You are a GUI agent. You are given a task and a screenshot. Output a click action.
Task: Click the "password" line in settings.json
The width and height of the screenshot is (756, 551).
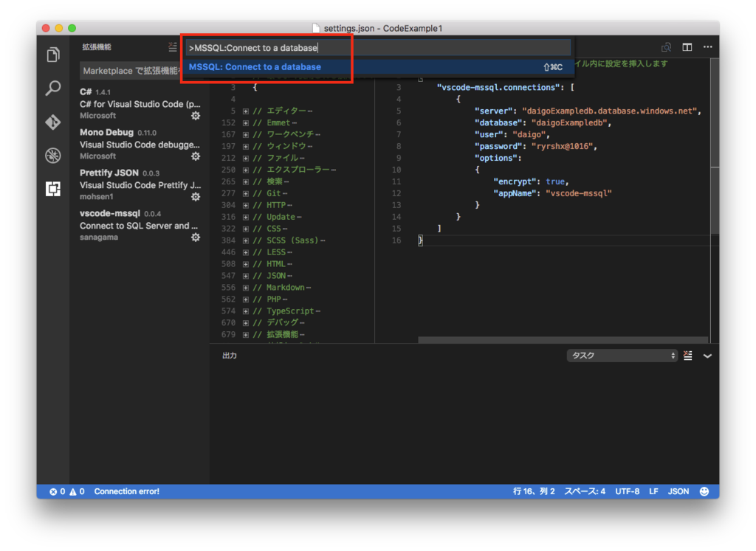pos(536,147)
